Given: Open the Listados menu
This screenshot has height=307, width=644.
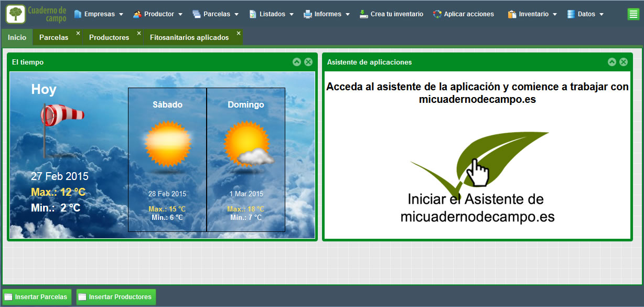Looking at the screenshot, I should tap(271, 14).
